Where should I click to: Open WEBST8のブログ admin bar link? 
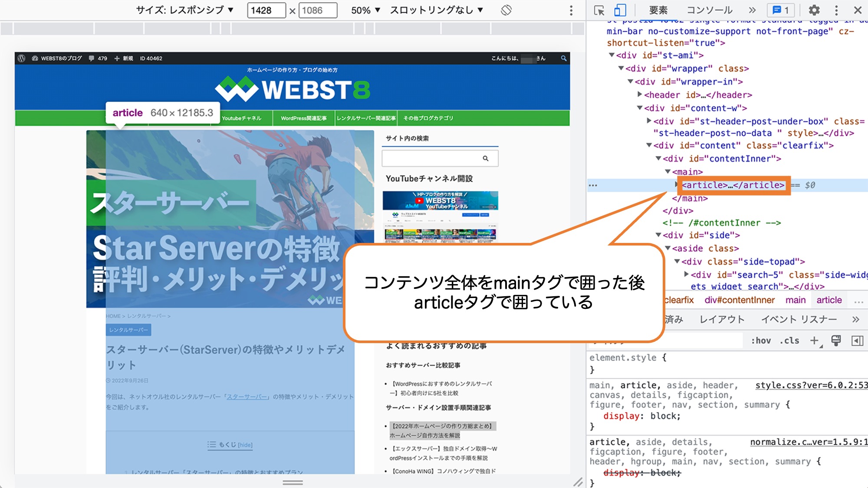57,58
